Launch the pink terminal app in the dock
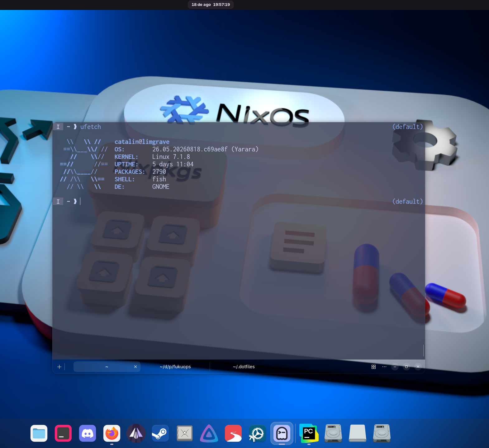 [x=63, y=433]
